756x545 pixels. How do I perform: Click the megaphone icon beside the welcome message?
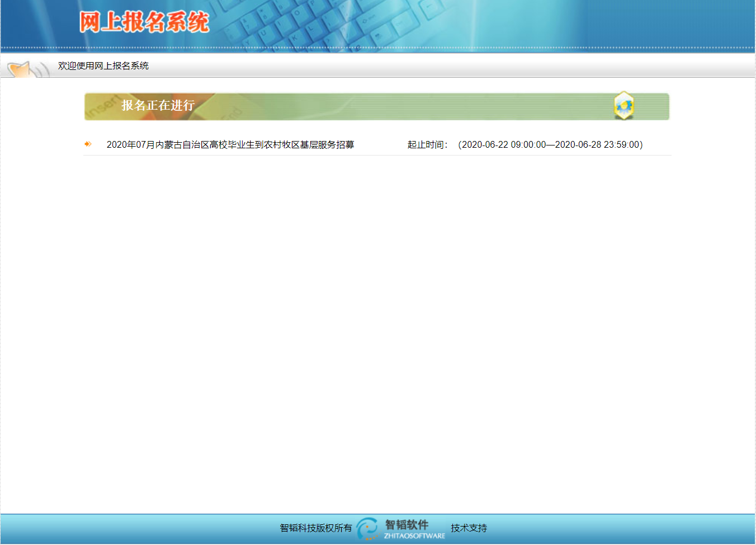pos(25,70)
